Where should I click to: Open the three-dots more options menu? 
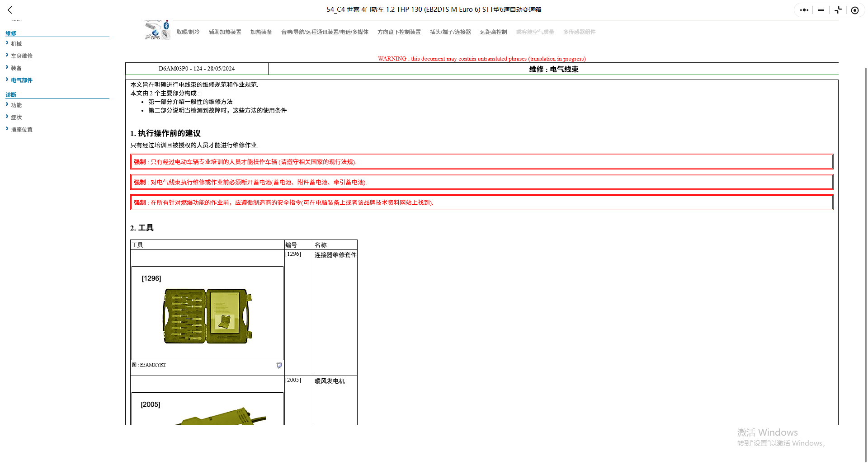click(804, 10)
